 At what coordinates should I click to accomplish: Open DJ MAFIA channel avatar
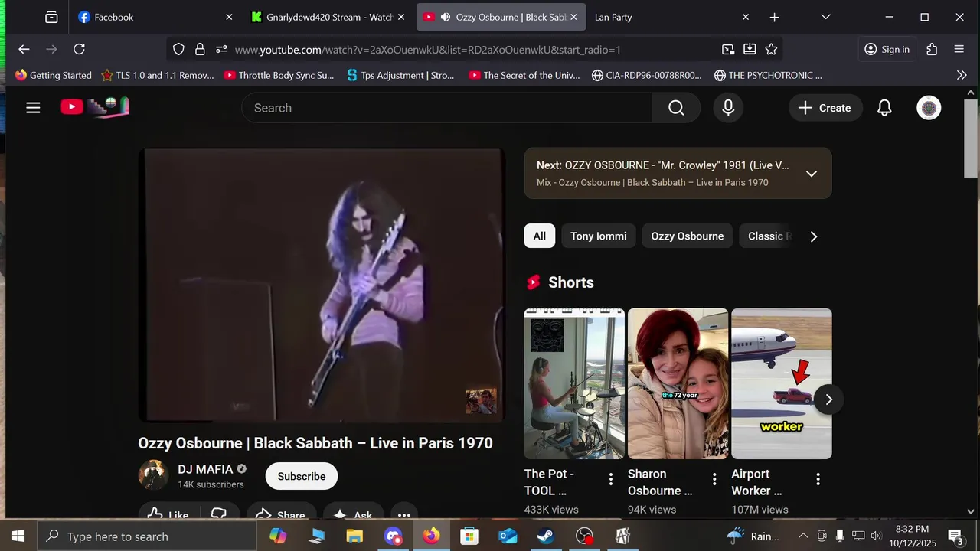(x=153, y=475)
